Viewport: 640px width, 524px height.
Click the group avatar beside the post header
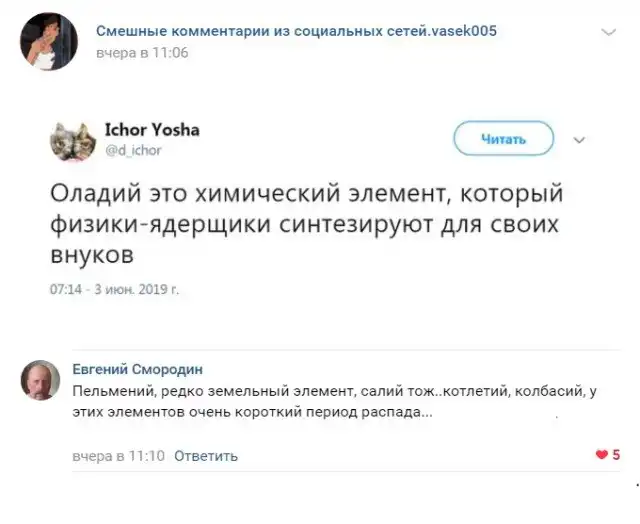click(49, 41)
